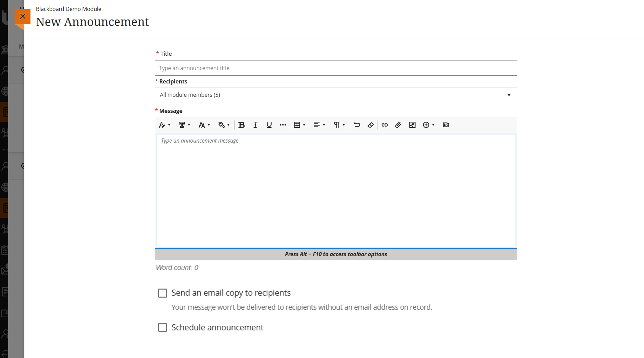Open the font family dropdown
Image resolution: width=644 pixels, height=358 pixels.
click(x=184, y=125)
